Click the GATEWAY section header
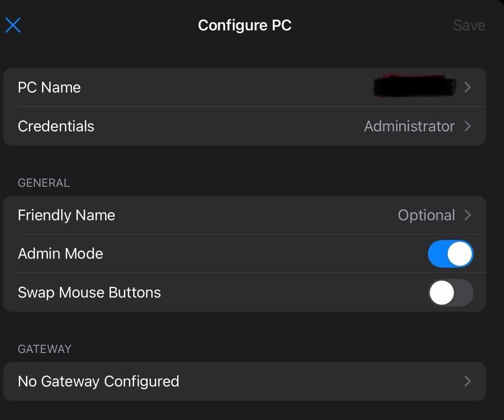The image size is (504, 420). tap(44, 349)
